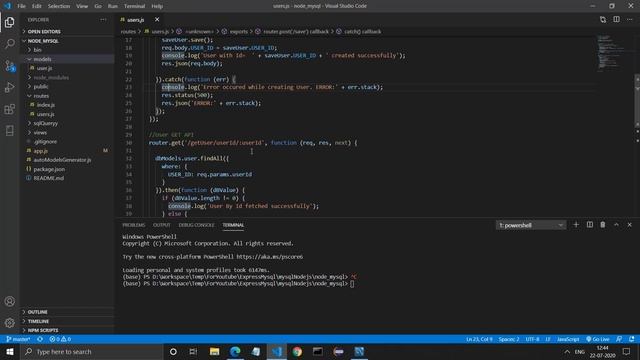Viewport: 640px width, 360px height.
Task: Click the Windows search box
Action: 92,351
